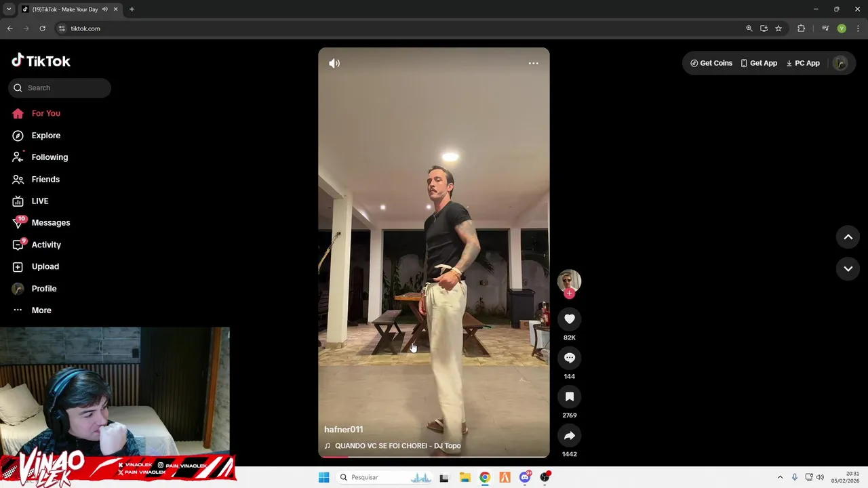
Task: Open the creator's avatar beside the video
Action: coord(570,281)
